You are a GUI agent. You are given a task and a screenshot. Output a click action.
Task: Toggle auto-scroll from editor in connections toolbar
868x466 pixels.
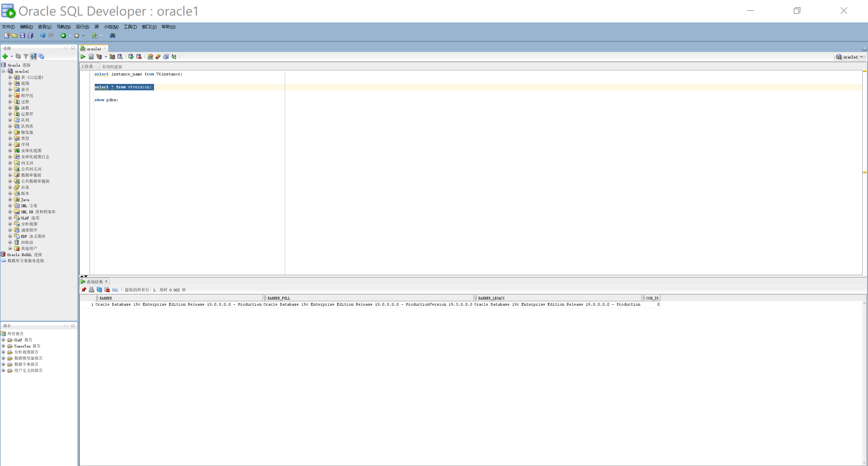[x=33, y=56]
